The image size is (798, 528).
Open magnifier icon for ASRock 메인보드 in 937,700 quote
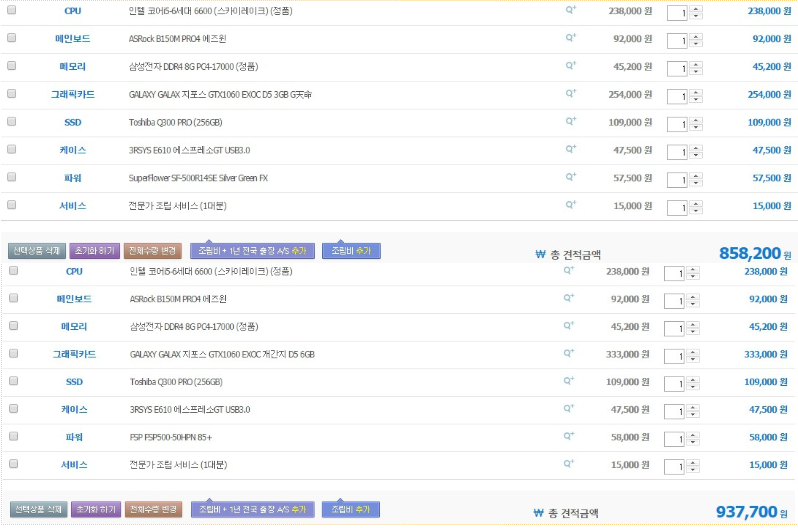click(x=568, y=298)
